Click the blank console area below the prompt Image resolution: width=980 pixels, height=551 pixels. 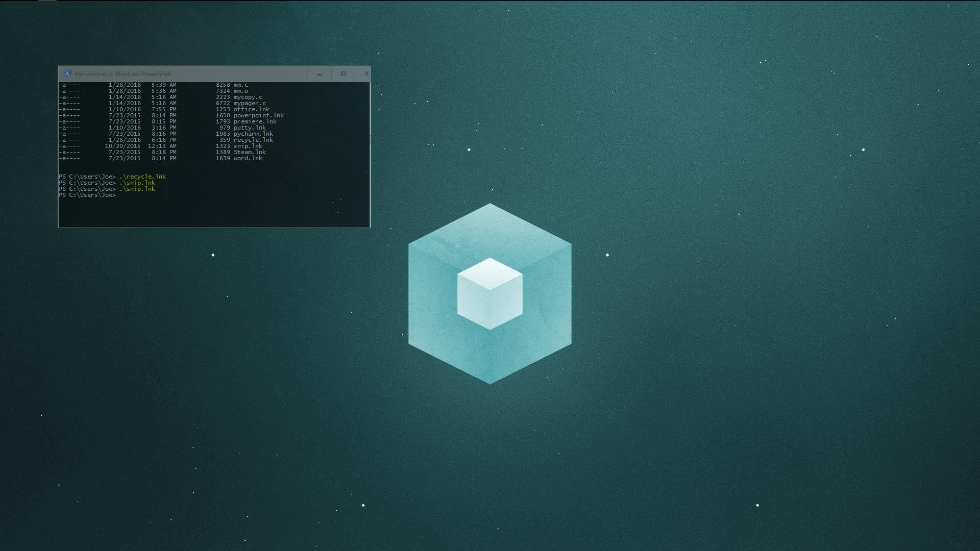point(214,212)
